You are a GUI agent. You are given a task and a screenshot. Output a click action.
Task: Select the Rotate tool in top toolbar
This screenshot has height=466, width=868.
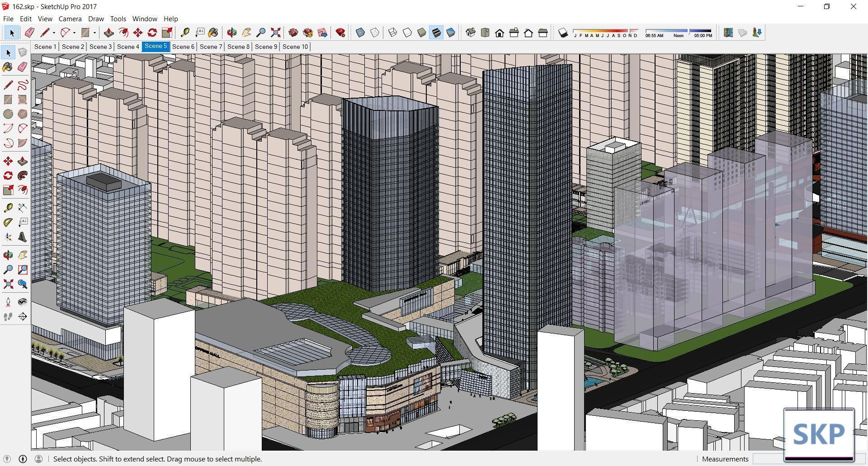152,33
